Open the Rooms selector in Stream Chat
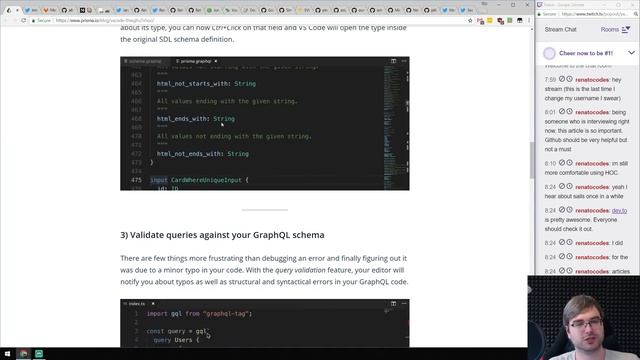 615,29
